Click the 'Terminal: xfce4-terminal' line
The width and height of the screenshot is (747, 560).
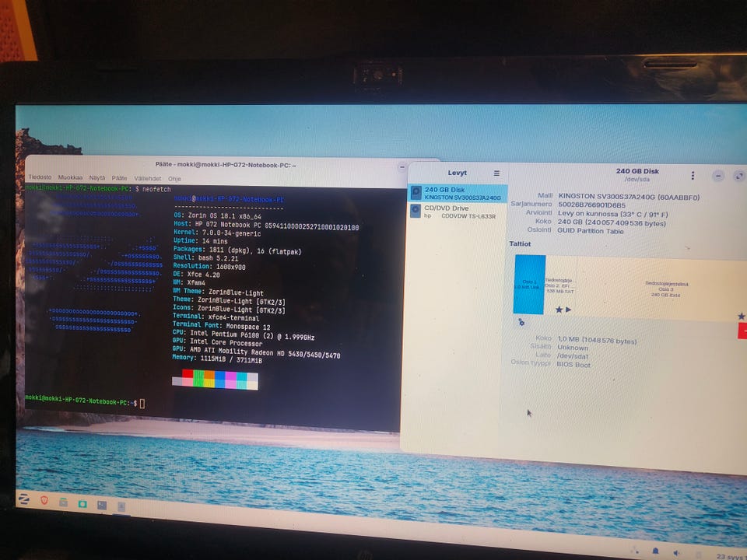click(216, 317)
